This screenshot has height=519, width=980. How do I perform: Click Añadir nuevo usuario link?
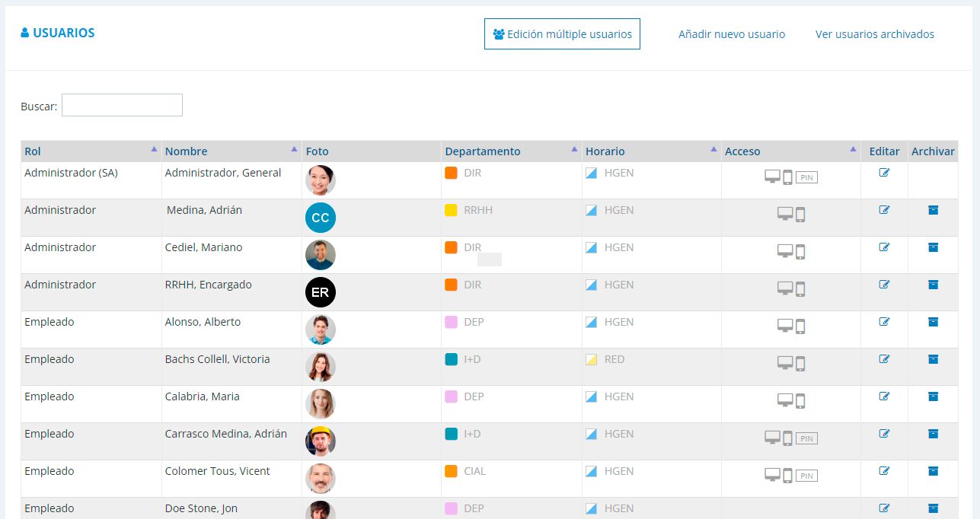[732, 34]
